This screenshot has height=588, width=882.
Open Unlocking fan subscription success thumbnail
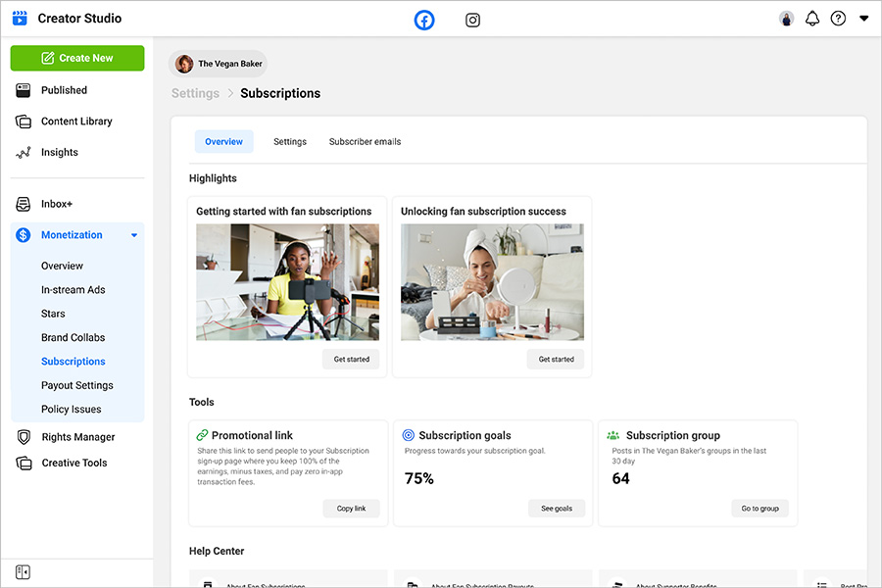pos(492,282)
